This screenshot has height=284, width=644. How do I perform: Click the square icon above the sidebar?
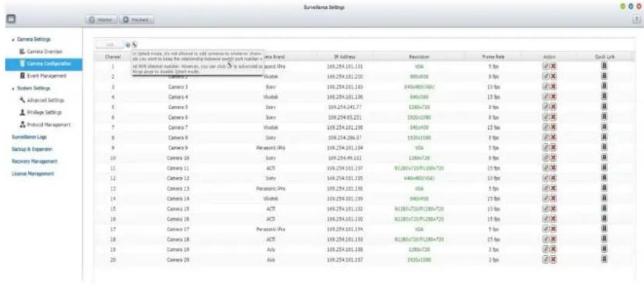pos(10,19)
